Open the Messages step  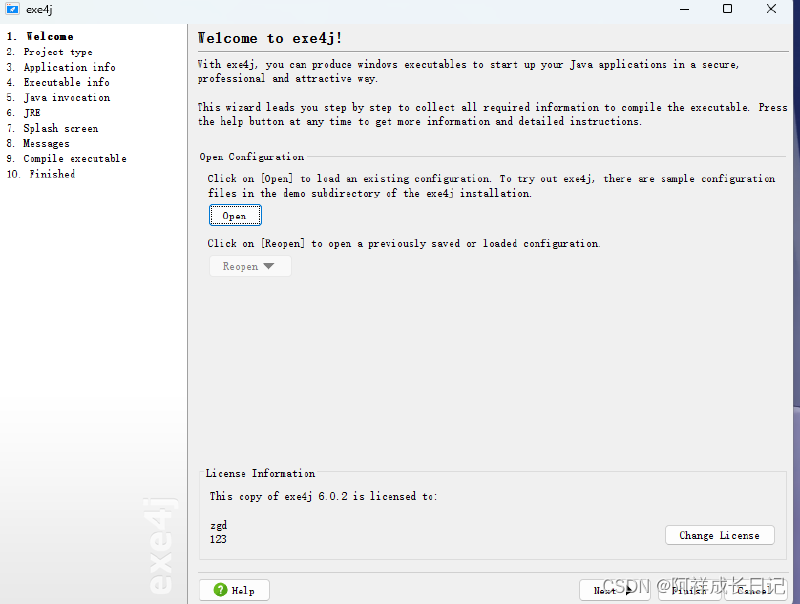point(38,144)
